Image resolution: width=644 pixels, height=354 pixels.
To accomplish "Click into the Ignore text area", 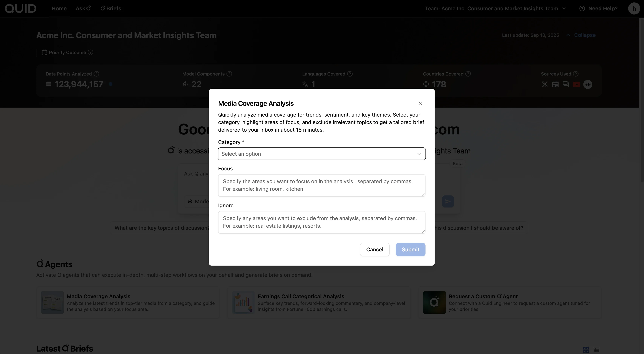I will pyautogui.click(x=321, y=222).
